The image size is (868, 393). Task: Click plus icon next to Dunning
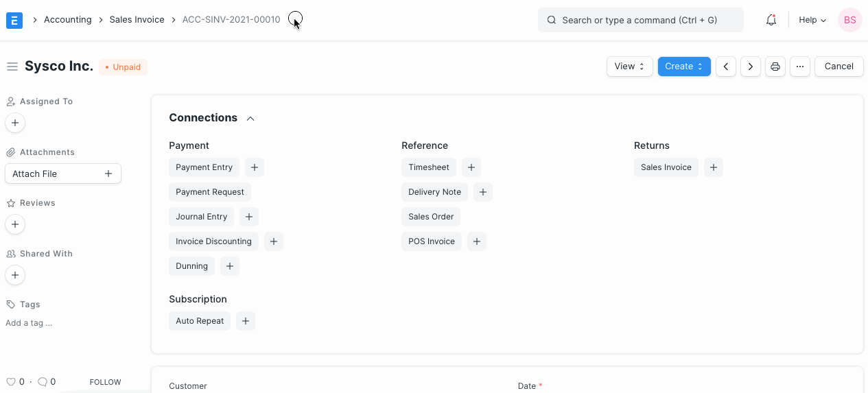click(230, 266)
